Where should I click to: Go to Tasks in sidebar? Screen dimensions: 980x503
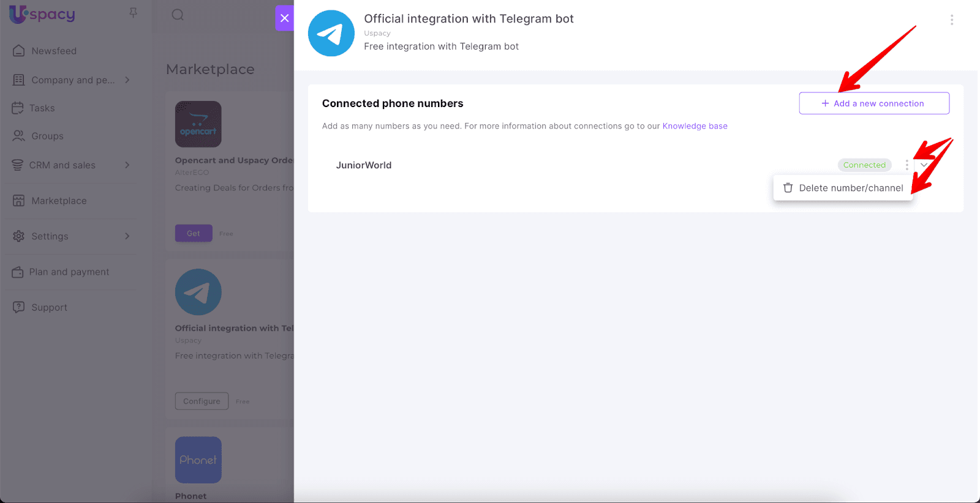(x=42, y=108)
